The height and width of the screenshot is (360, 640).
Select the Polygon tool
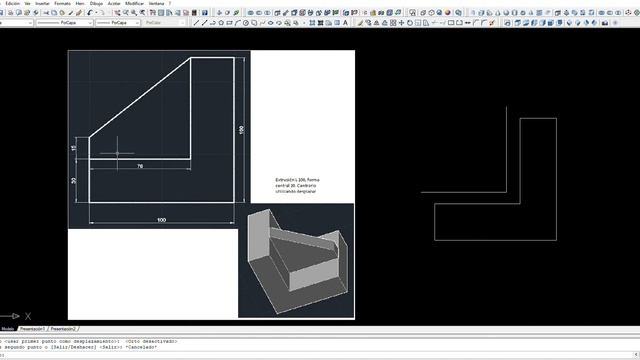(221, 23)
